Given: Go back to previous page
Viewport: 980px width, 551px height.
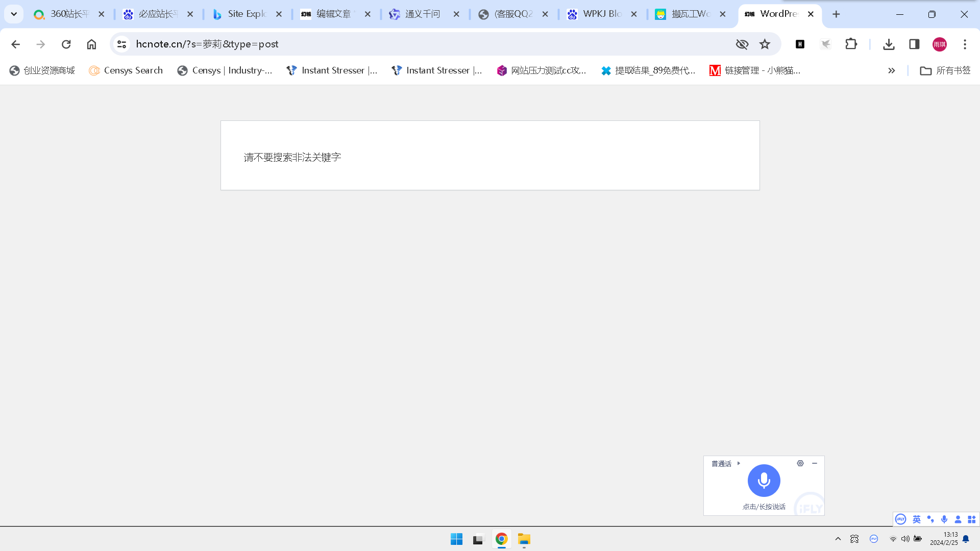Looking at the screenshot, I should 16,44.
